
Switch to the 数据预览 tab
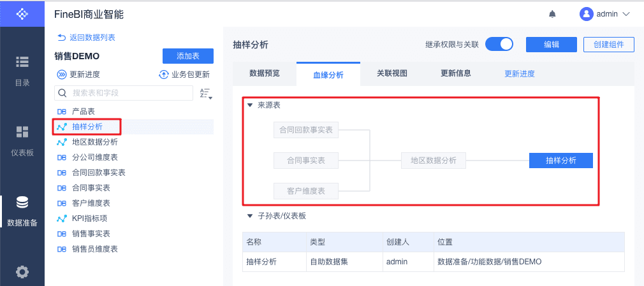(x=264, y=73)
